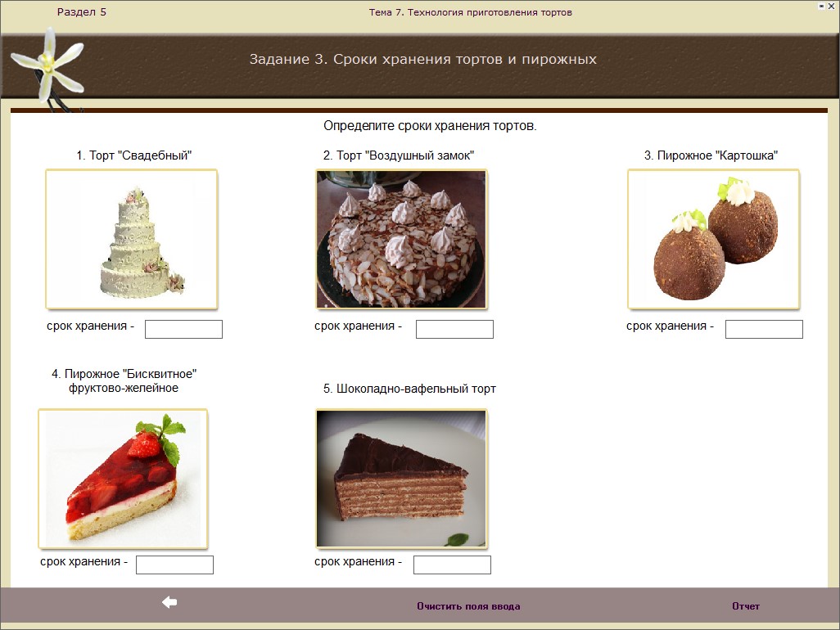
Task: Minimize the window using the top-right button
Action: coord(821,6)
